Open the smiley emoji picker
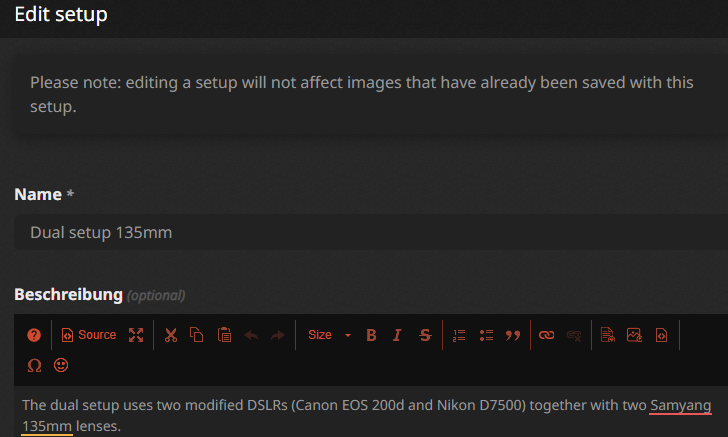The image size is (728, 437). click(61, 365)
